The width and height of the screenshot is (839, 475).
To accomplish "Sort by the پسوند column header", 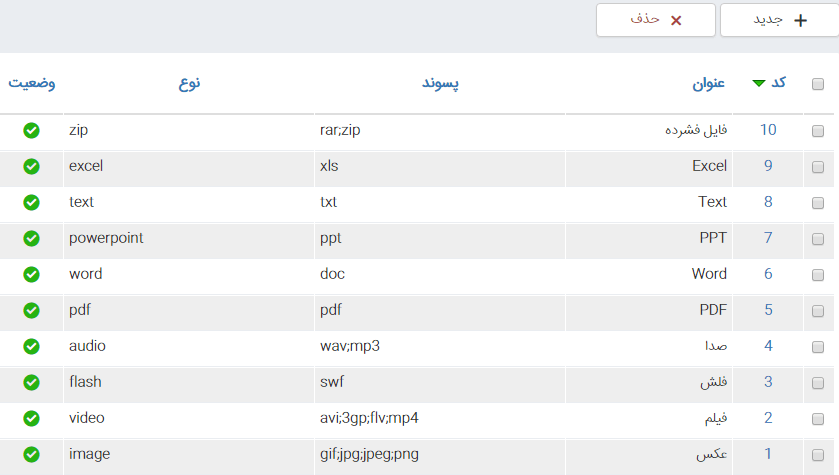I will (440, 83).
